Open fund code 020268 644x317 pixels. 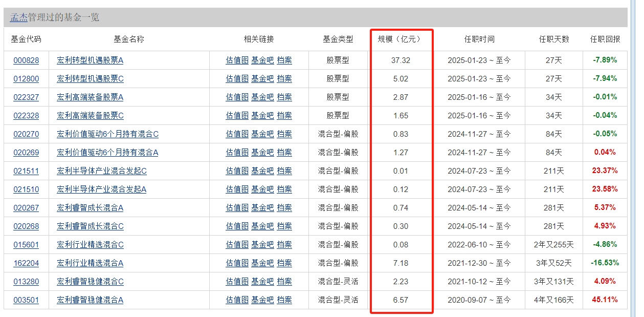point(26,226)
